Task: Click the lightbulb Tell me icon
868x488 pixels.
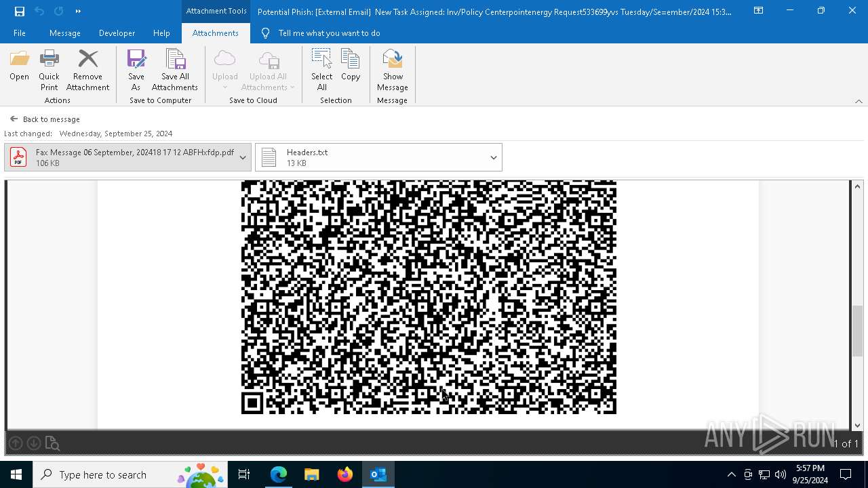Action: pyautogui.click(x=265, y=33)
